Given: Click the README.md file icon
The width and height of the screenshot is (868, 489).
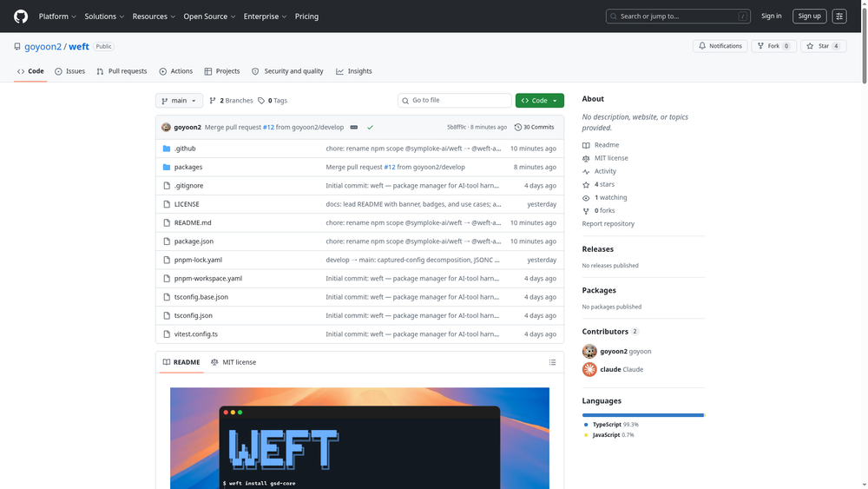Looking at the screenshot, I should point(167,222).
